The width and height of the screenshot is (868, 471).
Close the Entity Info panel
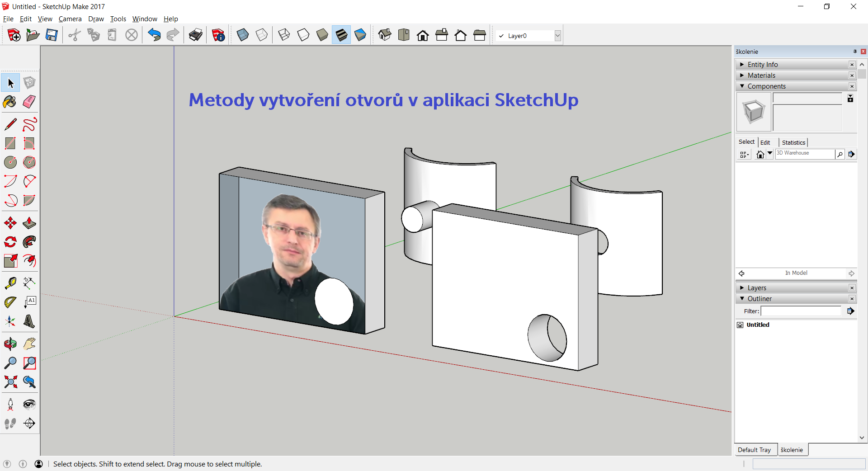pos(852,65)
